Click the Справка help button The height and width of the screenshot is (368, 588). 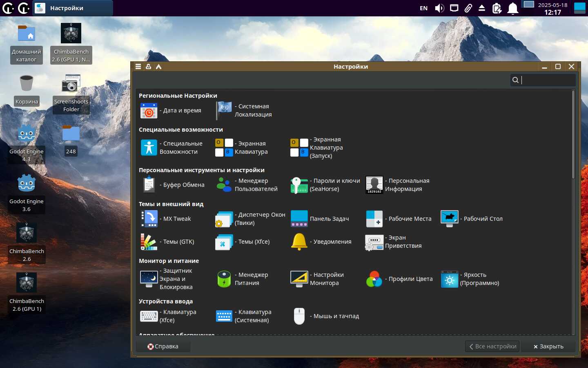[163, 346]
